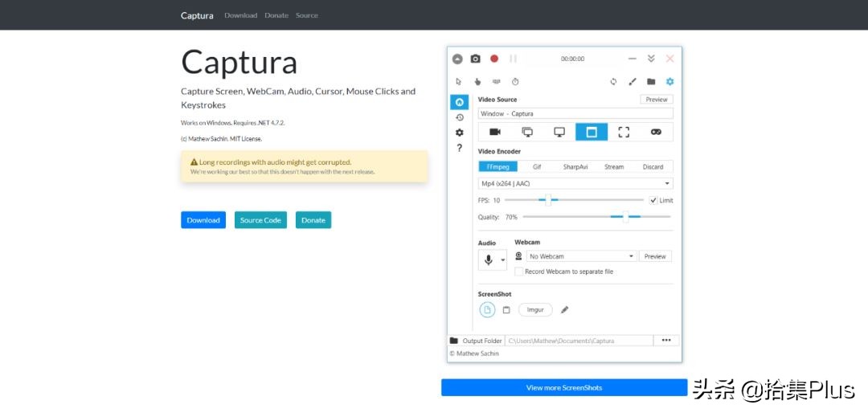This screenshot has height=413, width=868.
Task: Select the full-screen all monitors source icon
Action: (x=527, y=132)
